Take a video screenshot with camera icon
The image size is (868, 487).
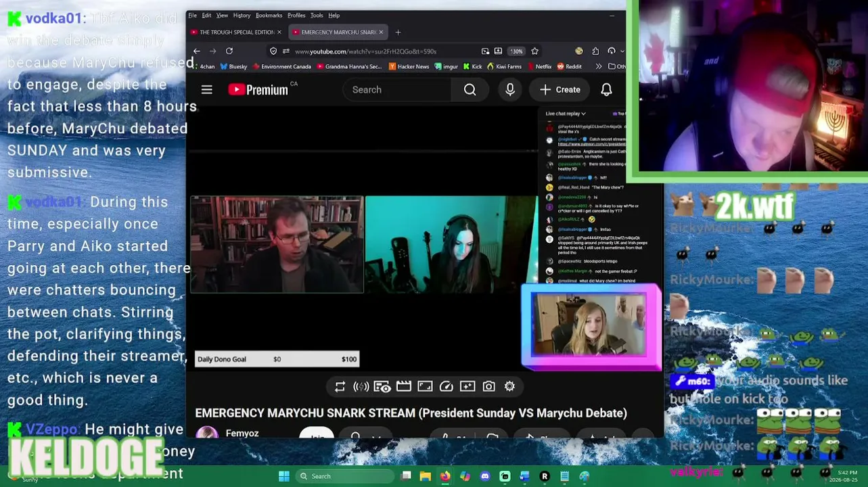(488, 386)
